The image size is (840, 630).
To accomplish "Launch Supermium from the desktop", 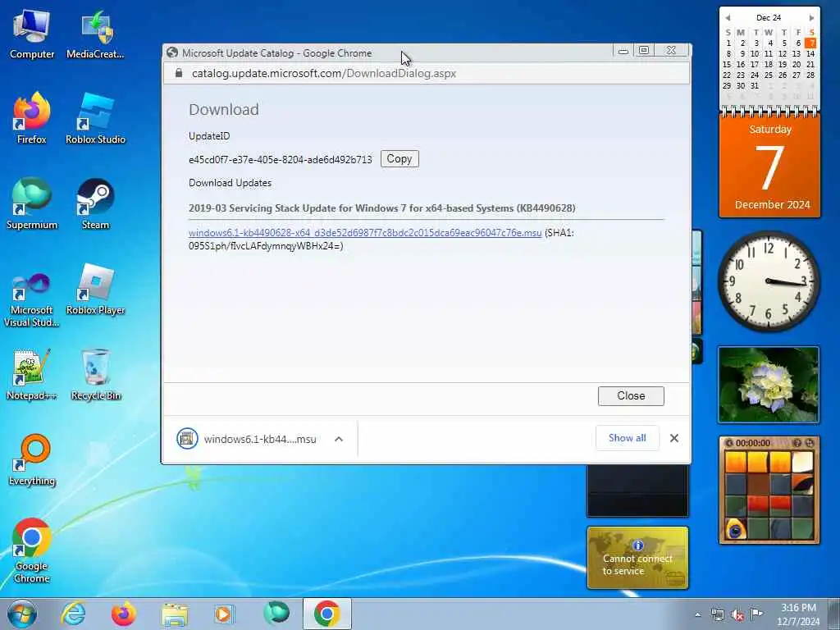I will point(32,203).
